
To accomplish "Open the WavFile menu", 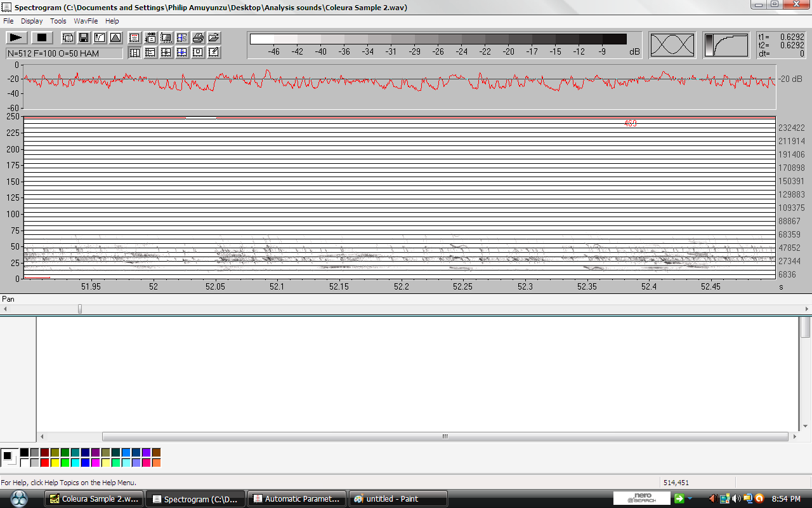I will pyautogui.click(x=86, y=21).
